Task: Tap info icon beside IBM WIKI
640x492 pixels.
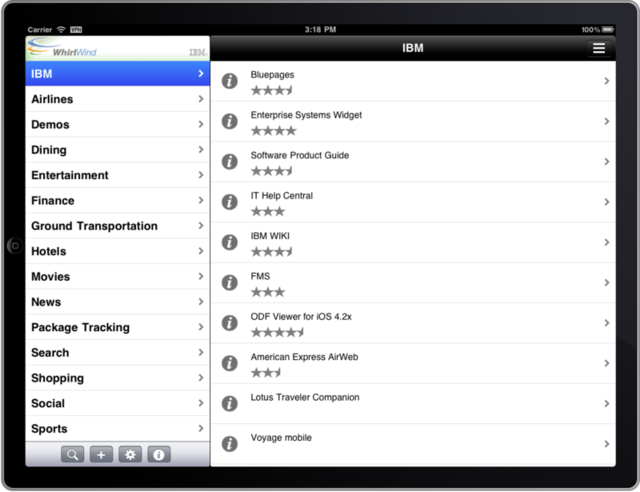Action: click(229, 242)
